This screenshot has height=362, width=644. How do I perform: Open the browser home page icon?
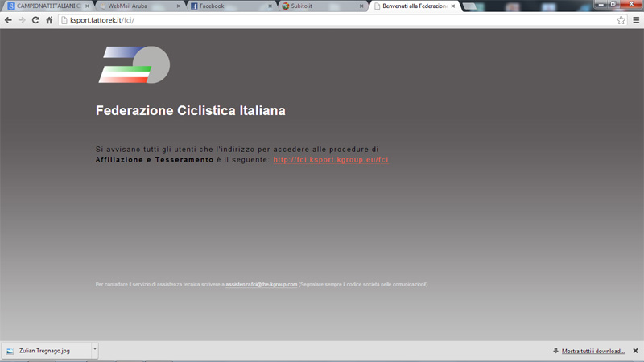pos(49,20)
